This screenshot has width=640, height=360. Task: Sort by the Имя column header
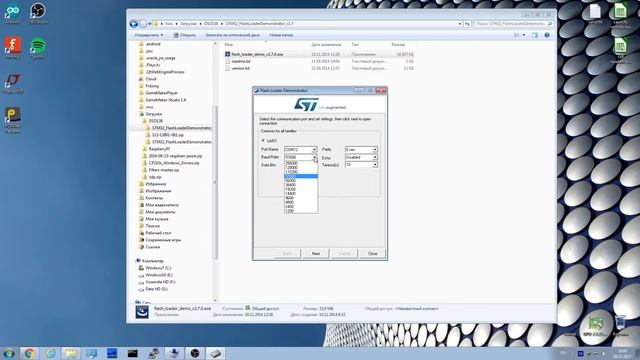pos(229,44)
